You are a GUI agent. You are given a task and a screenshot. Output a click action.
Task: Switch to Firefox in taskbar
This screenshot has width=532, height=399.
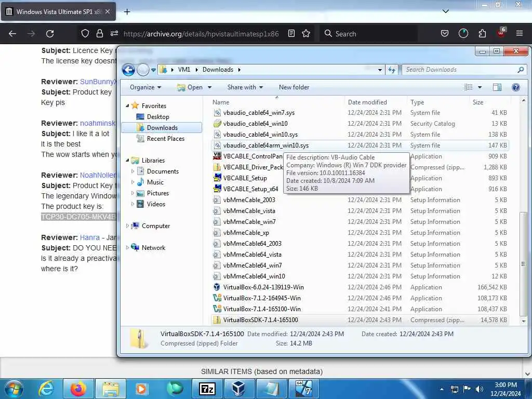tap(78, 389)
